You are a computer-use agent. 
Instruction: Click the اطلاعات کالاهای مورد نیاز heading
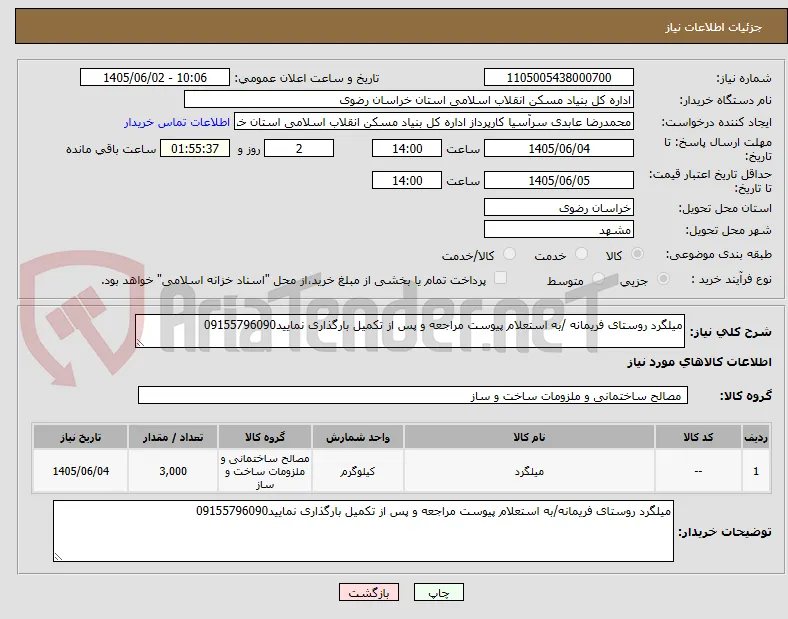(x=699, y=362)
